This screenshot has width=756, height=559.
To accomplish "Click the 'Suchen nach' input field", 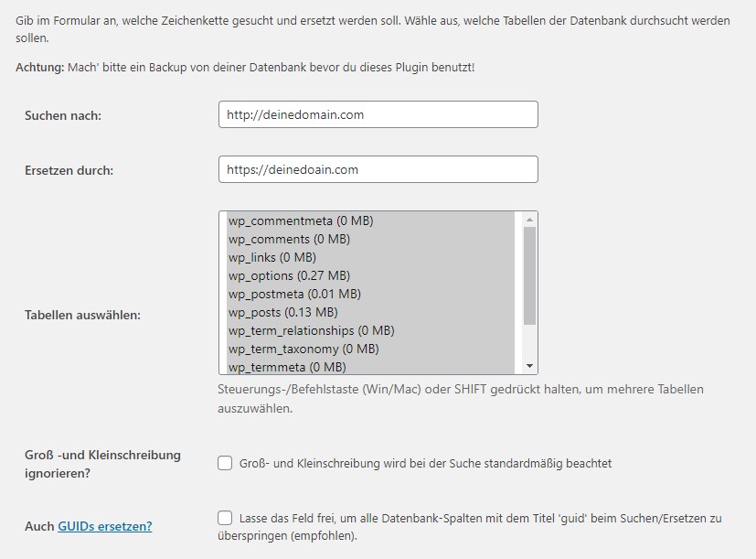I will tap(378, 114).
